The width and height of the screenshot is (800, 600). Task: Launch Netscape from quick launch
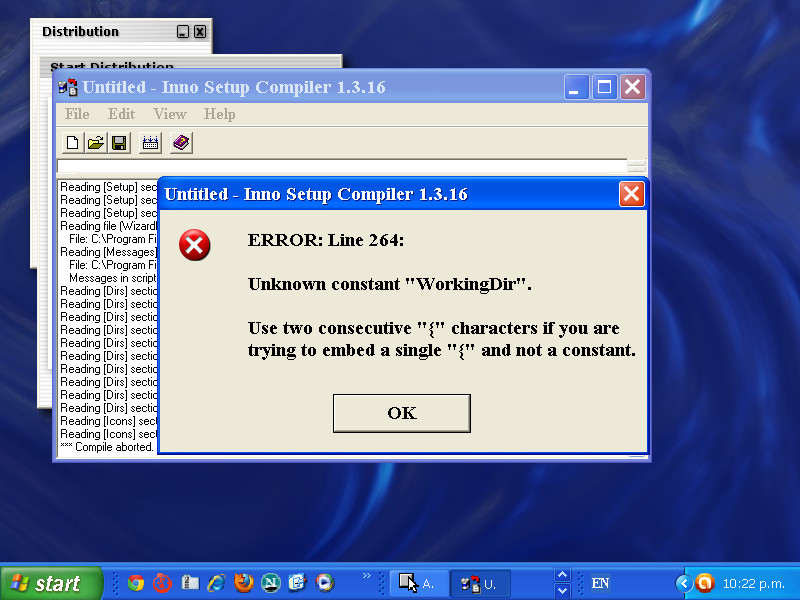[x=270, y=583]
